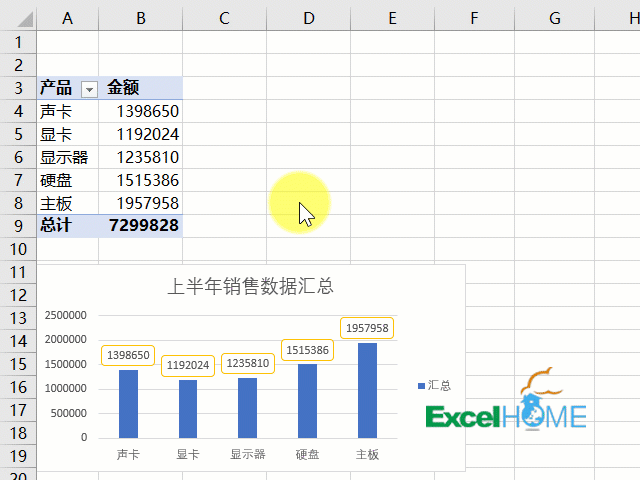The image size is (640, 480).
Task: Select row 3 header
Action: [x=18, y=88]
